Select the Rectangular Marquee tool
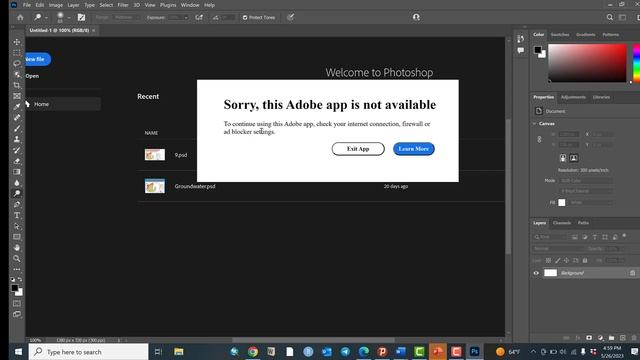The width and height of the screenshot is (640, 360). point(17,53)
